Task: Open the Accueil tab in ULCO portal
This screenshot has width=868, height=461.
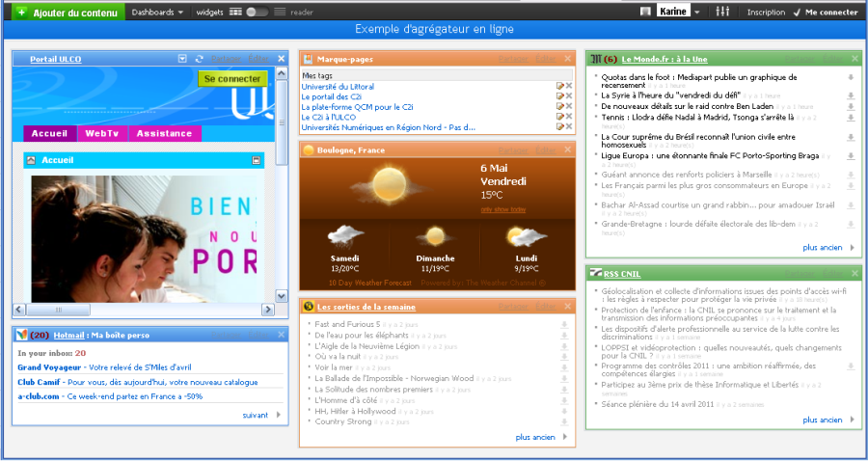Action: tap(50, 133)
